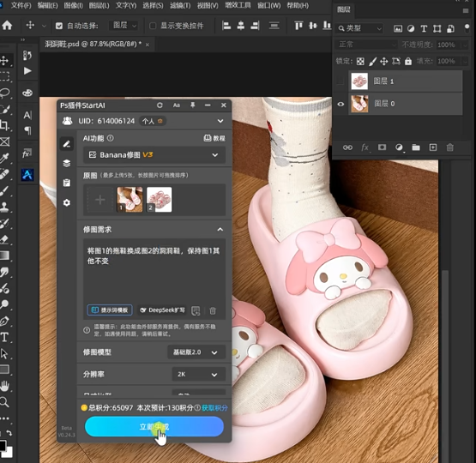476x463 pixels.
Task: Click the DeepSeek扩写 button
Action: tap(162, 310)
